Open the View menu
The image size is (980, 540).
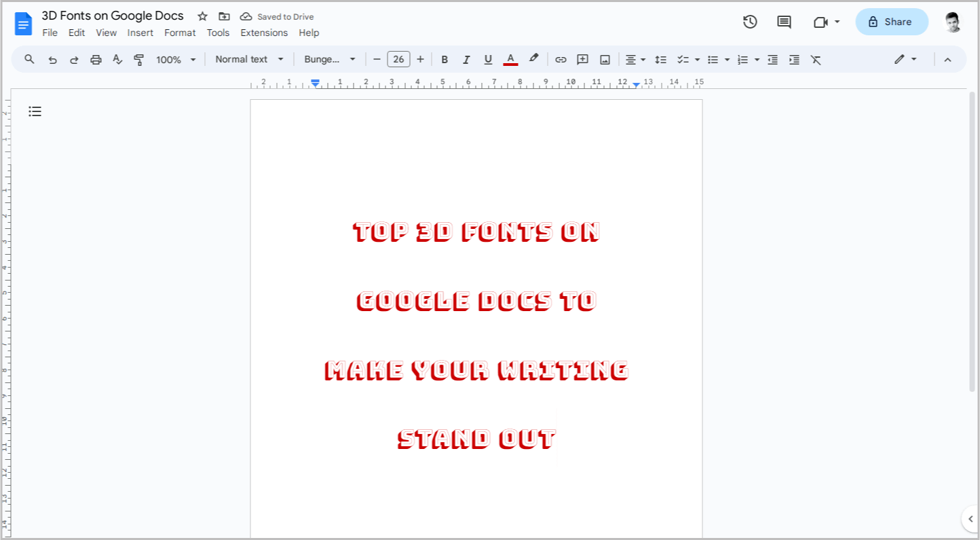(106, 33)
